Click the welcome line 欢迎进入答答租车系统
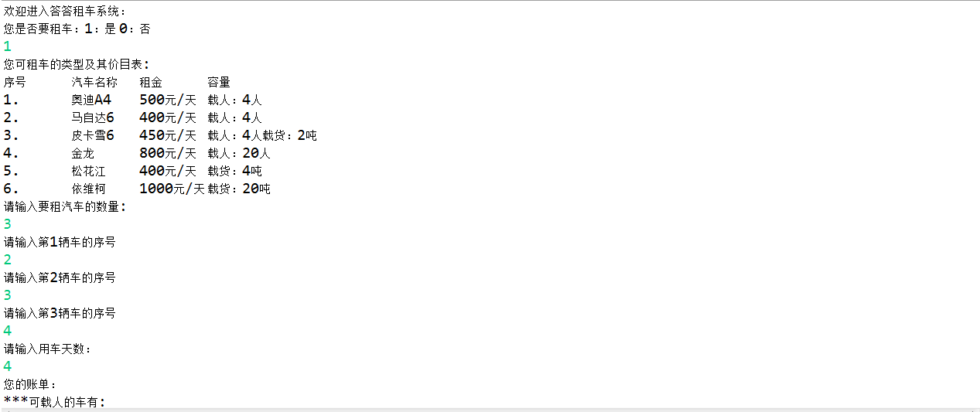Viewport: 980px width, 412px height. (x=66, y=11)
